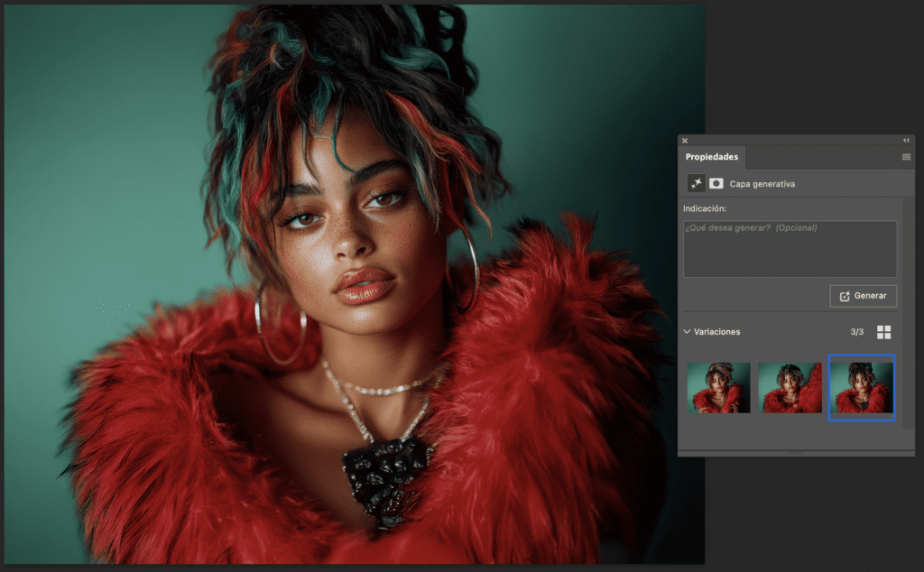Click the Indicación label
924x572 pixels.
(x=705, y=209)
